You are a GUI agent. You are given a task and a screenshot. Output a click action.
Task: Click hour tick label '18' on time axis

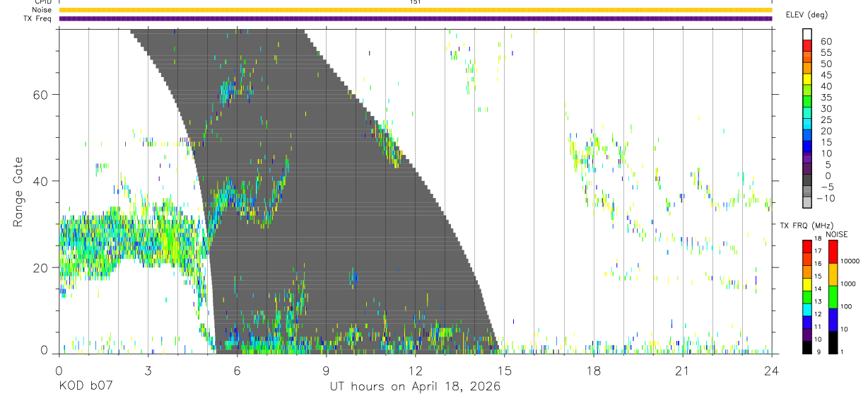point(593,371)
